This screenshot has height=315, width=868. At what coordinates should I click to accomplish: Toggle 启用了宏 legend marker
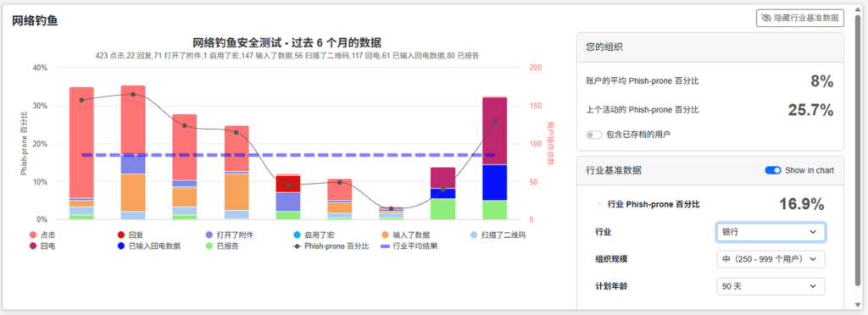pyautogui.click(x=298, y=235)
